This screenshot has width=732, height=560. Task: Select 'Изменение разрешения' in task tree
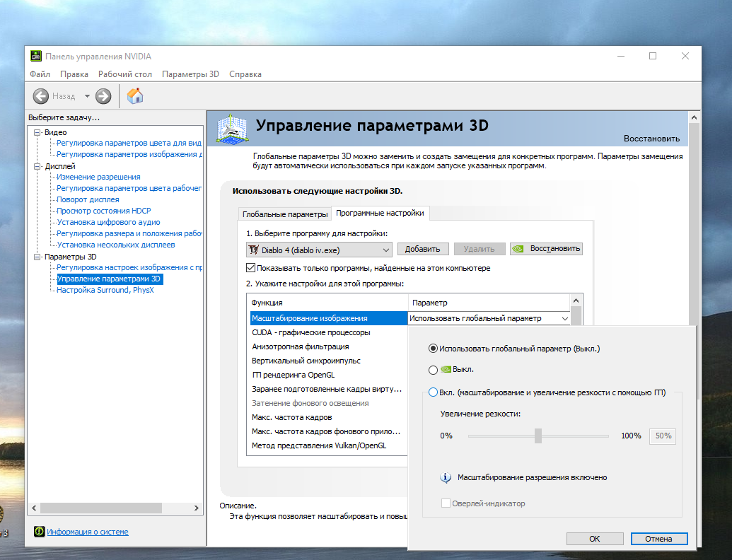[98, 177]
